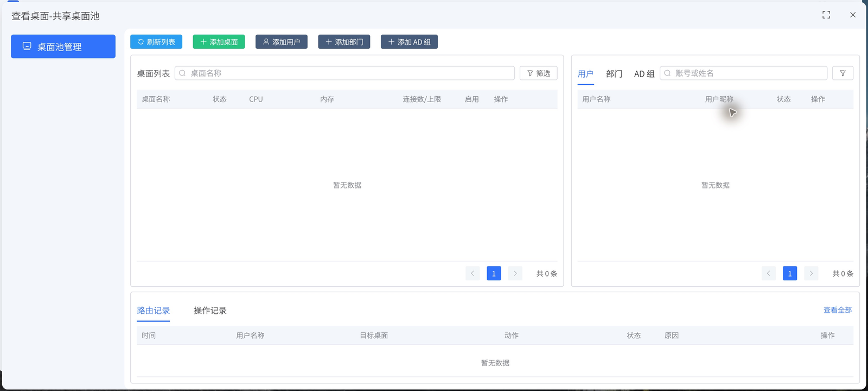868x391 pixels.
Task: Select page 1 in 桌面列表 pagination
Action: 494,273
